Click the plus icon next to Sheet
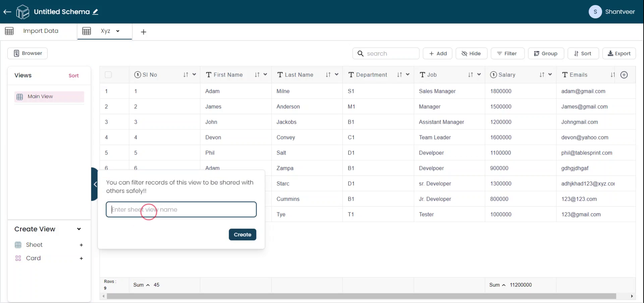Image resolution: width=644 pixels, height=303 pixels. point(81,245)
